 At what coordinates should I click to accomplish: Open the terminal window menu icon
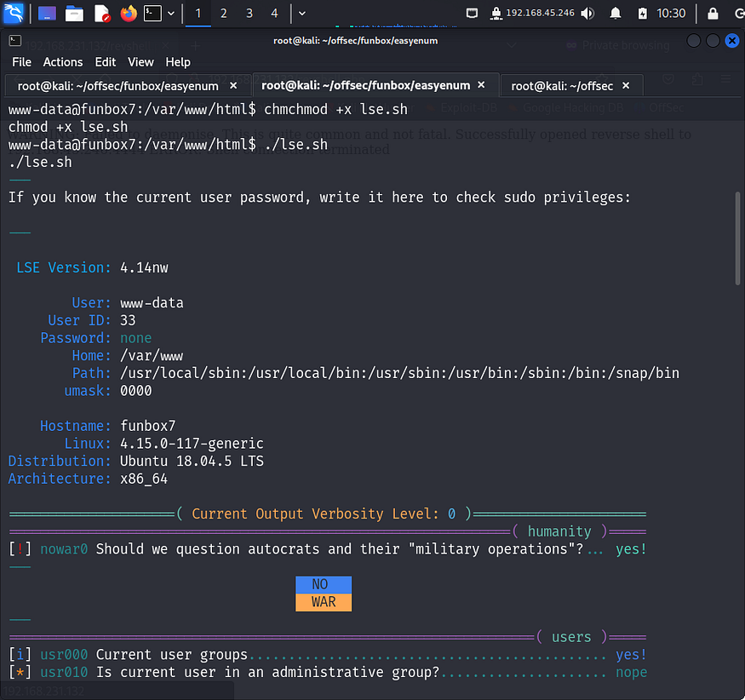point(14,41)
